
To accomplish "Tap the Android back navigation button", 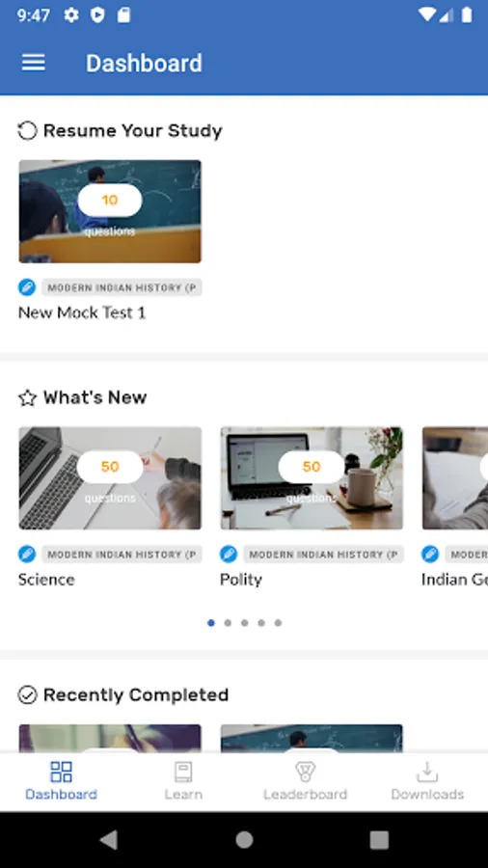I will click(x=109, y=840).
